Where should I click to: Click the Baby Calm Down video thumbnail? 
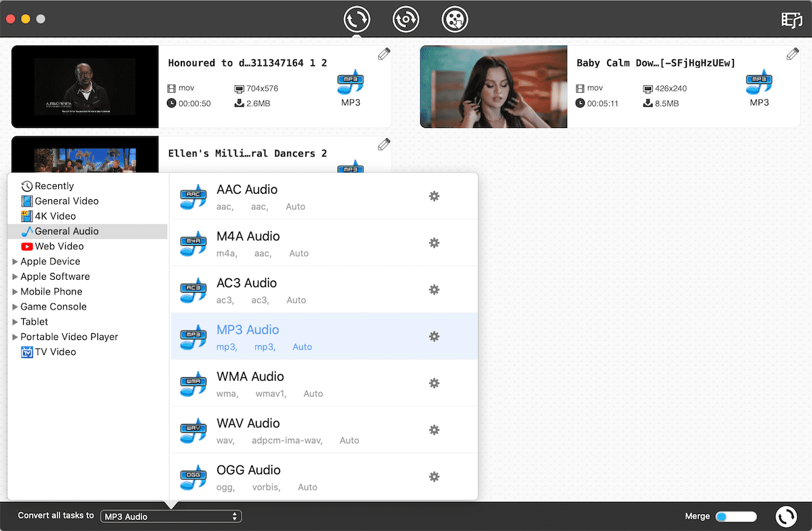[493, 87]
